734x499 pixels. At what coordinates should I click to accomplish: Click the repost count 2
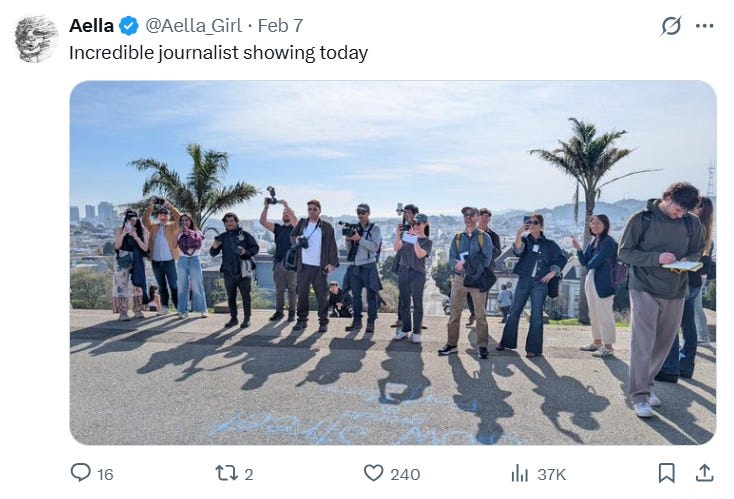coord(249,474)
